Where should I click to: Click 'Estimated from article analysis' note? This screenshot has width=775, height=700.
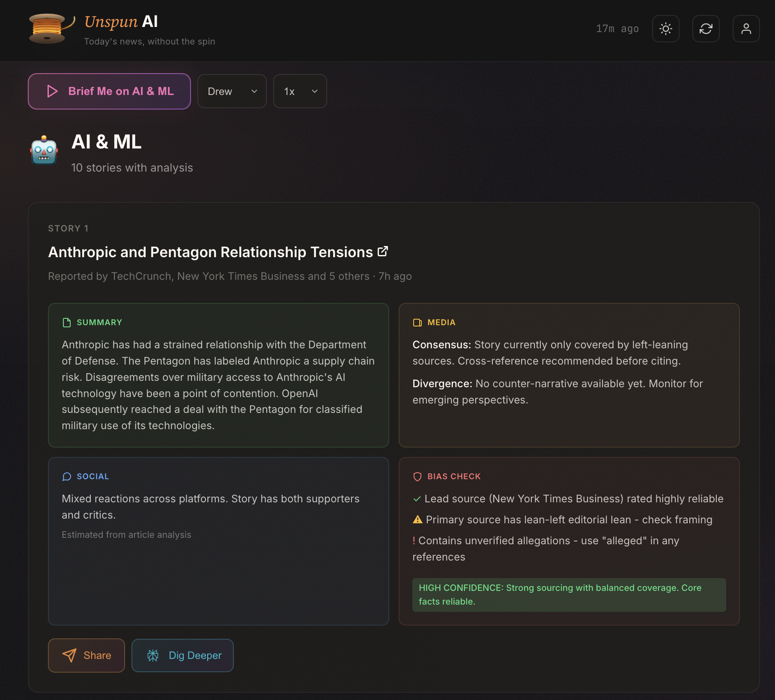click(x=126, y=535)
